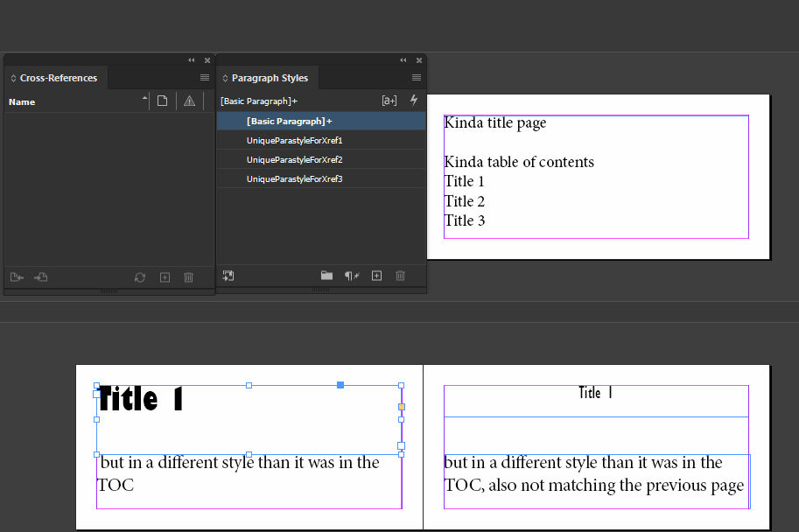Select the highlighted [Basic Paragraph]+ style row

tap(321, 122)
